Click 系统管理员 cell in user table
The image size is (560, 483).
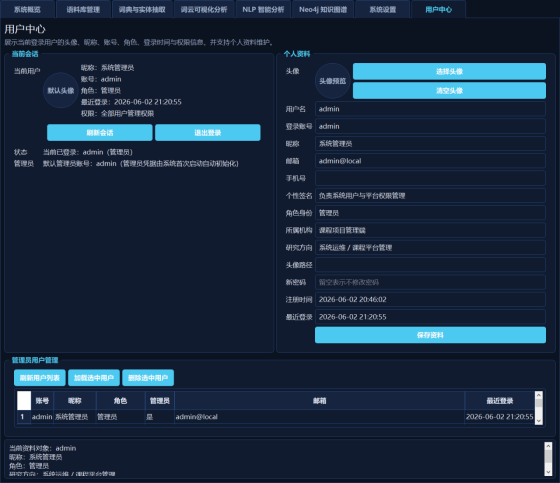coord(75,417)
